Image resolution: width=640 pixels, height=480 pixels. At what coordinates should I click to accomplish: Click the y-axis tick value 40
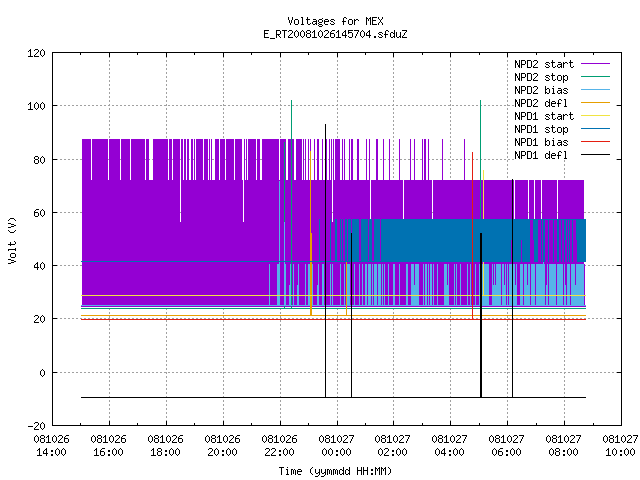pos(39,266)
